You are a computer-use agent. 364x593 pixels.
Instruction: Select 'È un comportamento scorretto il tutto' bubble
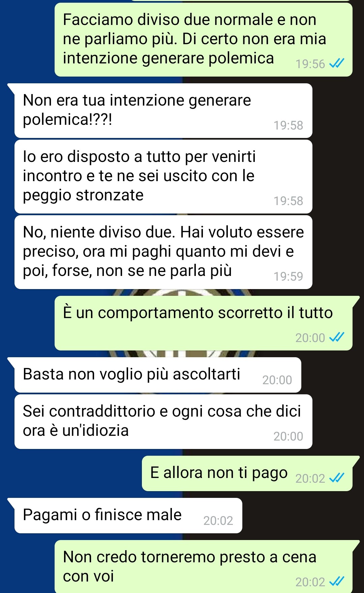tap(204, 323)
